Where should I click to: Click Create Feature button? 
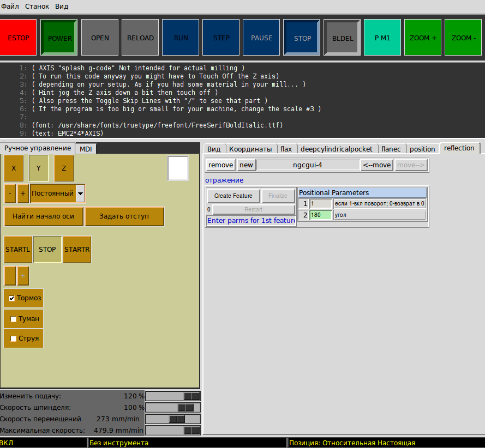point(233,196)
